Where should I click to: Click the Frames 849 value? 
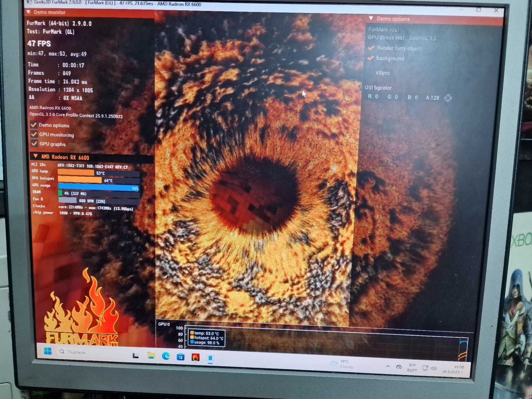coord(66,73)
